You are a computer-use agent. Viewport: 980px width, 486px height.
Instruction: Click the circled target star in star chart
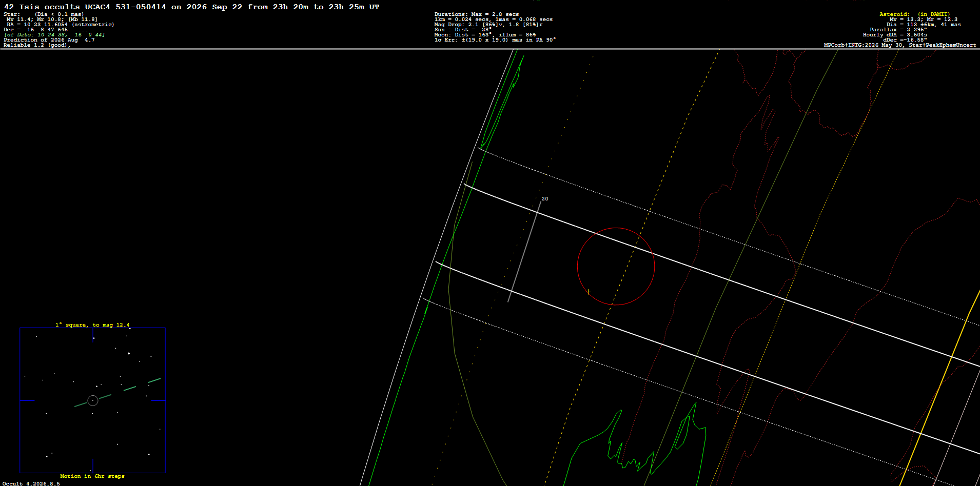tap(93, 400)
